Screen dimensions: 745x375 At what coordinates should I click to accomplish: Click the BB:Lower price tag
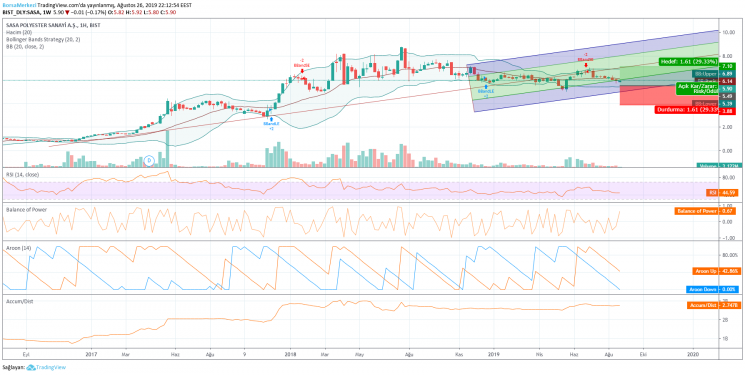(x=706, y=103)
